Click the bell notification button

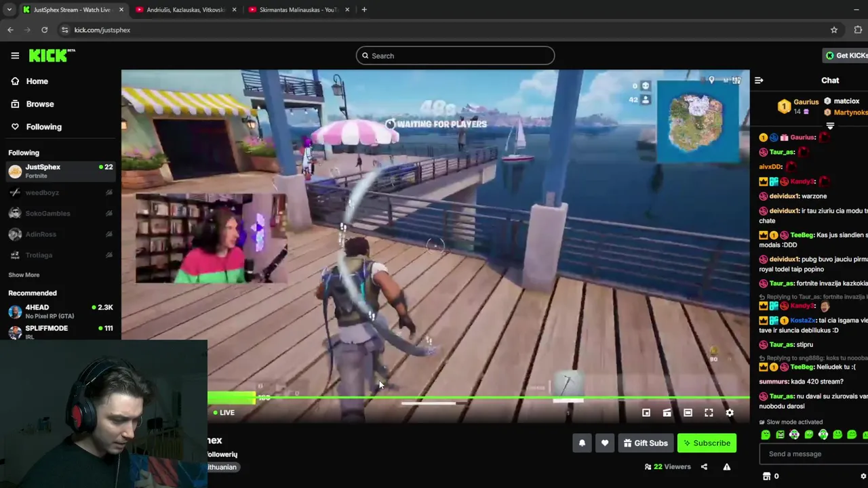582,443
